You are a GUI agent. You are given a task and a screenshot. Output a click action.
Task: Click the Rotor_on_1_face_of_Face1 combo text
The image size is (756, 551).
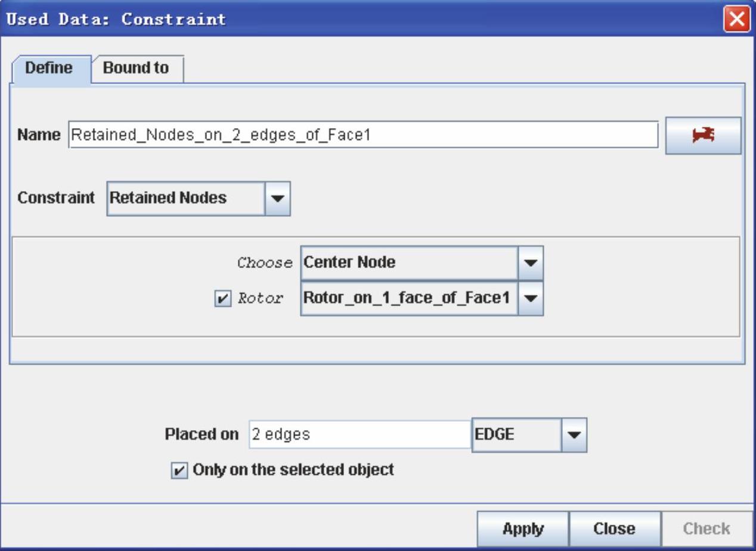pos(408,298)
